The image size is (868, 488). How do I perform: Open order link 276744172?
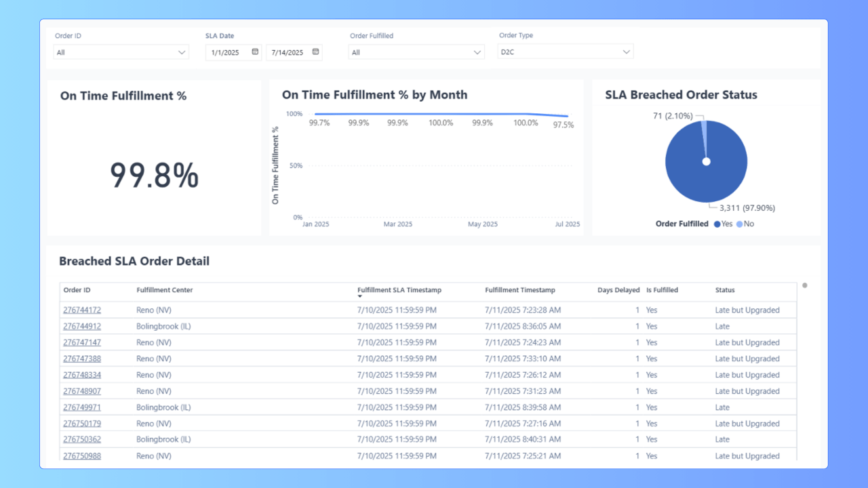click(82, 310)
